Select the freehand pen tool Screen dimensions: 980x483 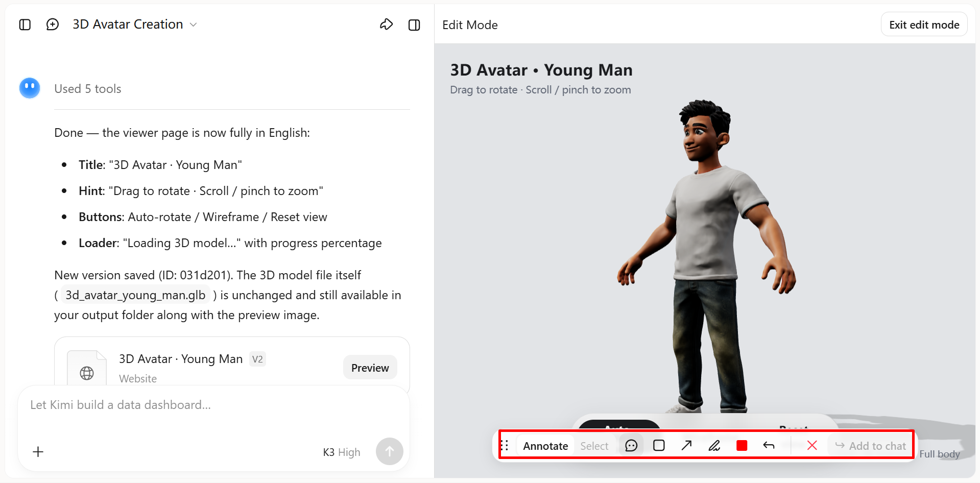714,446
